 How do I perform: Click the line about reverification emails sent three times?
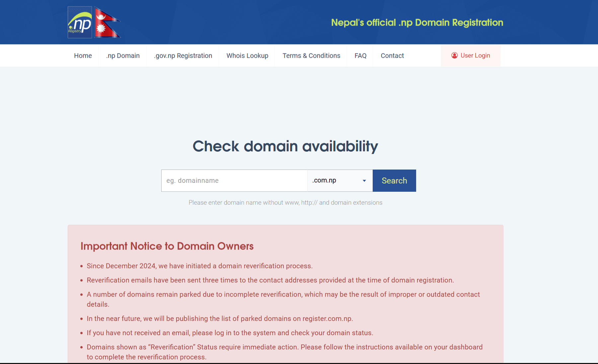pos(270,280)
